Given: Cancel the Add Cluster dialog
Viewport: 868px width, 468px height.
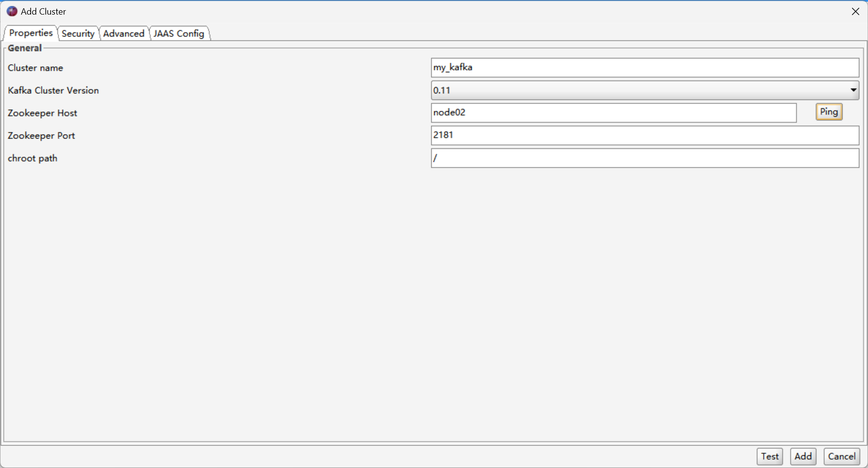Looking at the screenshot, I should coord(842,456).
